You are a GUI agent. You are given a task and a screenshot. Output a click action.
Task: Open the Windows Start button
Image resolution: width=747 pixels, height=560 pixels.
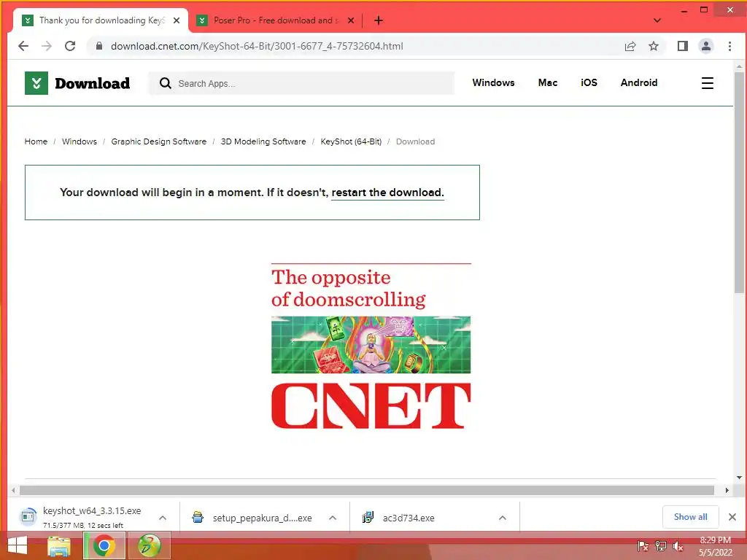[x=18, y=545]
